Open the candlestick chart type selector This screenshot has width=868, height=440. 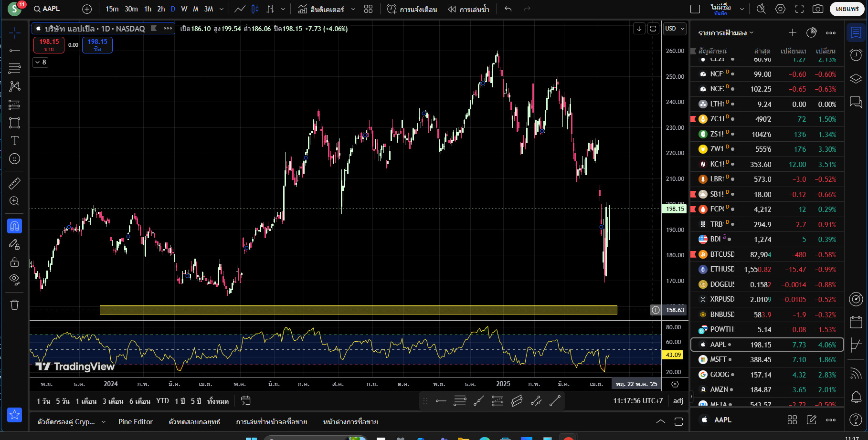coord(255,9)
